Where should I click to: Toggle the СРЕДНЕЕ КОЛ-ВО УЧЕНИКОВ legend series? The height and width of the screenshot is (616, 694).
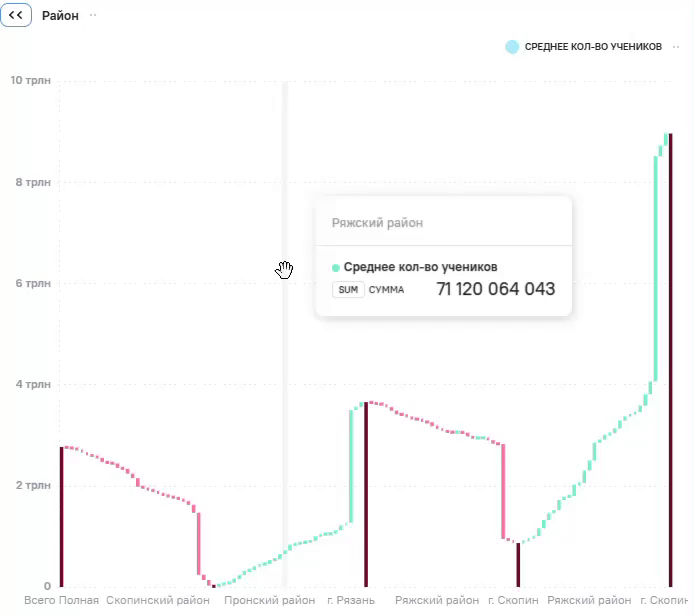(x=593, y=46)
